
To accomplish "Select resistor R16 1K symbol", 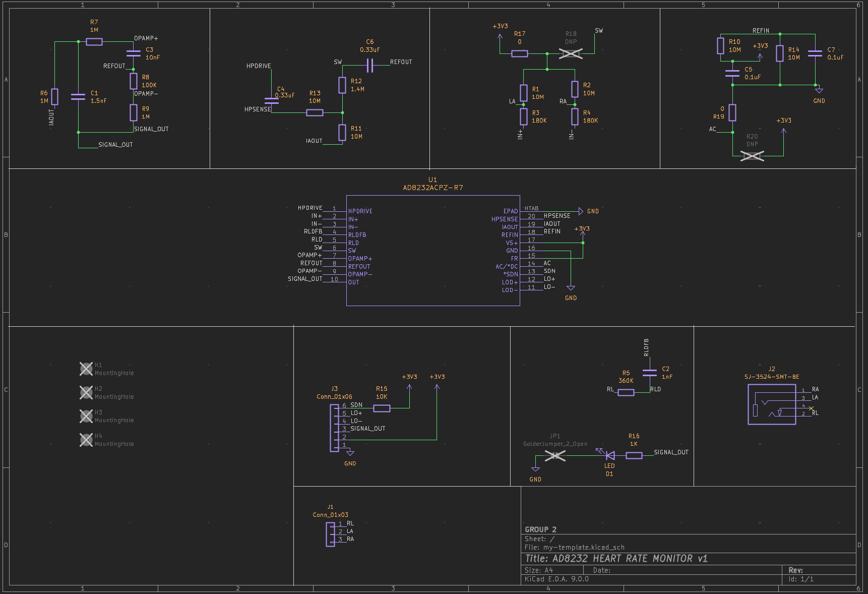I will (634, 455).
